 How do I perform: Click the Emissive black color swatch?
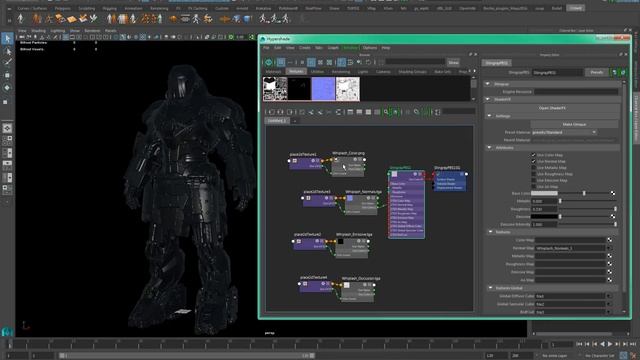point(544,216)
